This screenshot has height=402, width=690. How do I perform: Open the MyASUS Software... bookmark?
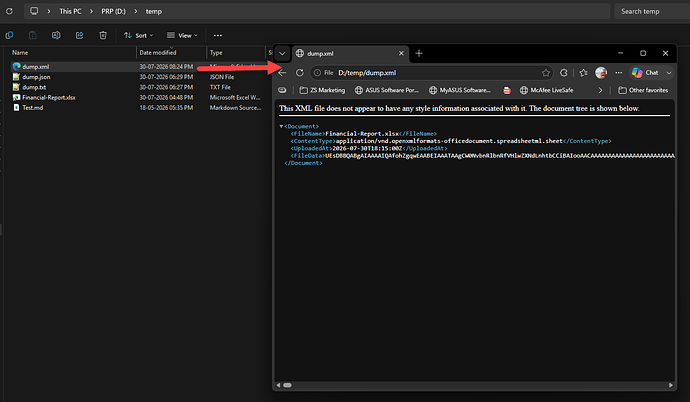pyautogui.click(x=460, y=90)
